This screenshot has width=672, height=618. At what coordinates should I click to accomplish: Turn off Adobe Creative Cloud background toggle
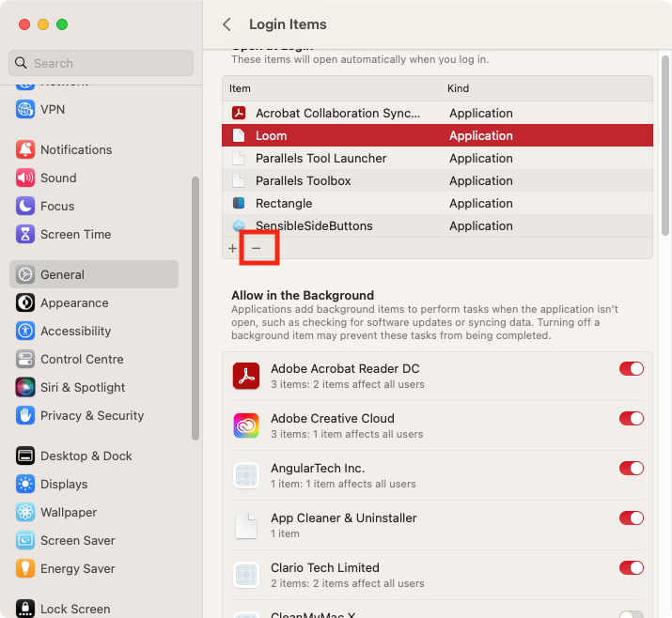click(632, 419)
